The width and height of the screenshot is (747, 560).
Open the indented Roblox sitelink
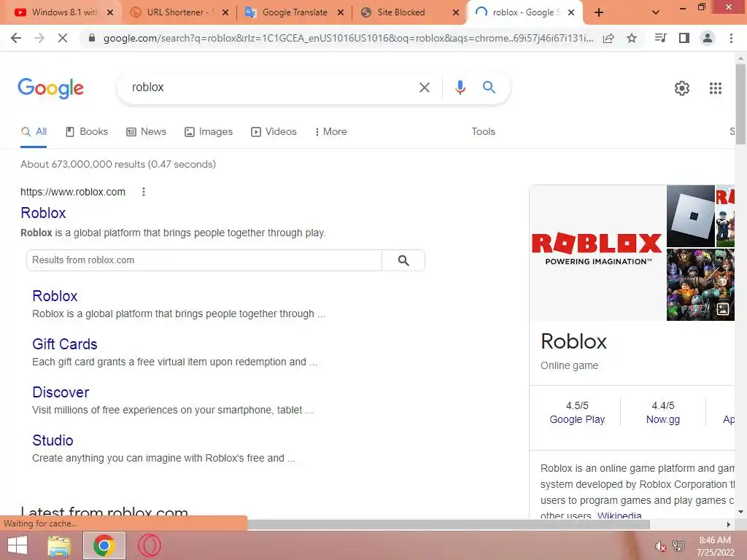[55, 296]
